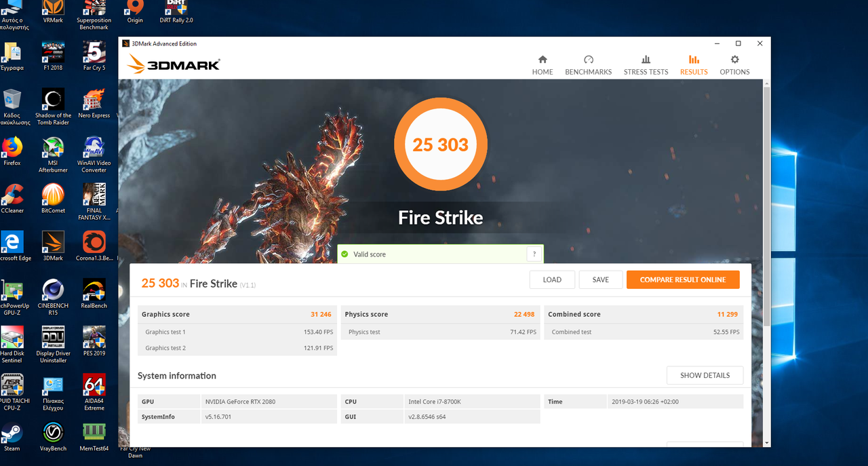Click the SAVE result button

[x=600, y=279]
